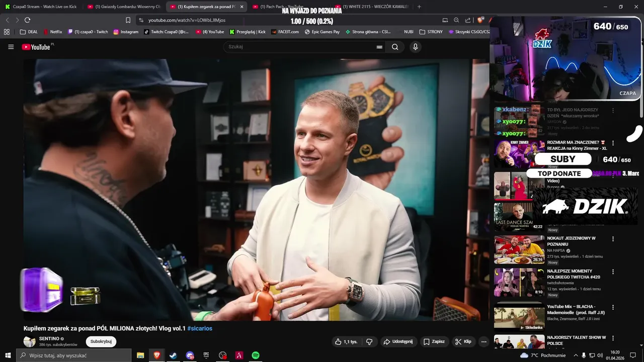This screenshot has height=362, width=644.
Task: Play the NOKAUT JEDZENIOWY W POZNANIU video
Action: point(519,250)
